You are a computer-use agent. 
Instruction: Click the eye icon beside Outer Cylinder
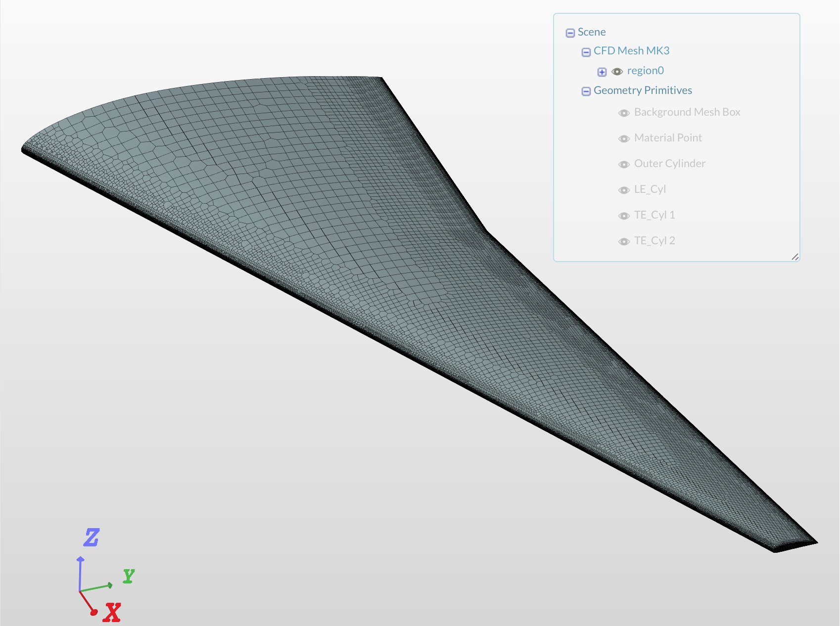(623, 164)
